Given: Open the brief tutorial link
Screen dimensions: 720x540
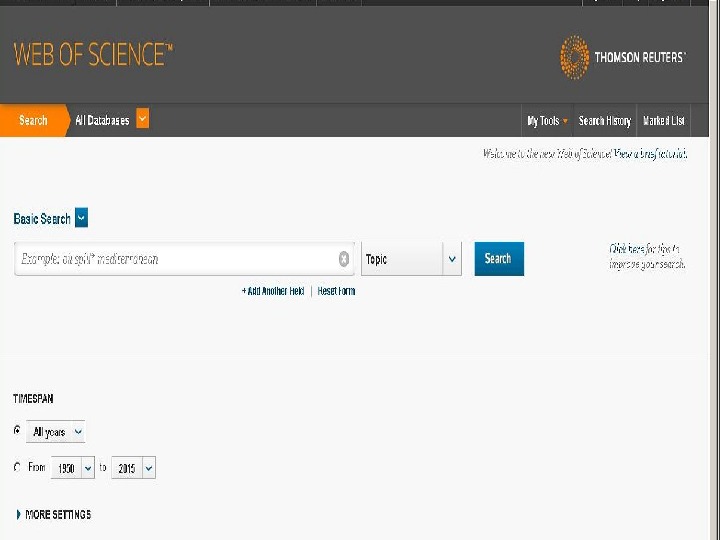Looking at the screenshot, I should point(650,154).
